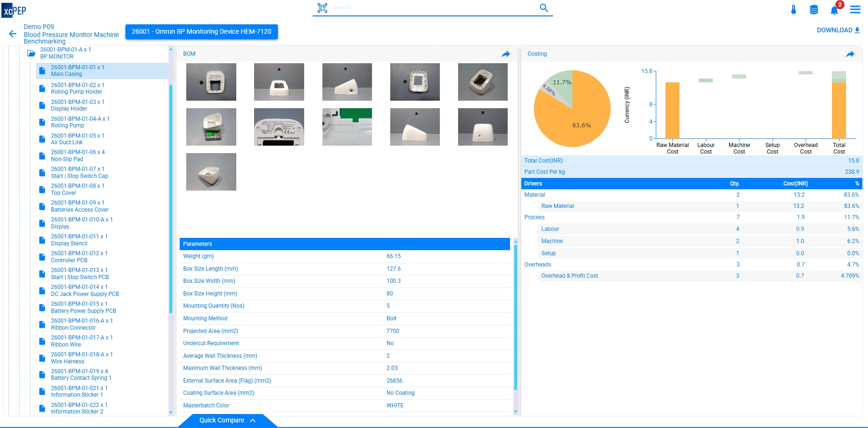Click the Ribbon Connector document icon

pos(42,324)
